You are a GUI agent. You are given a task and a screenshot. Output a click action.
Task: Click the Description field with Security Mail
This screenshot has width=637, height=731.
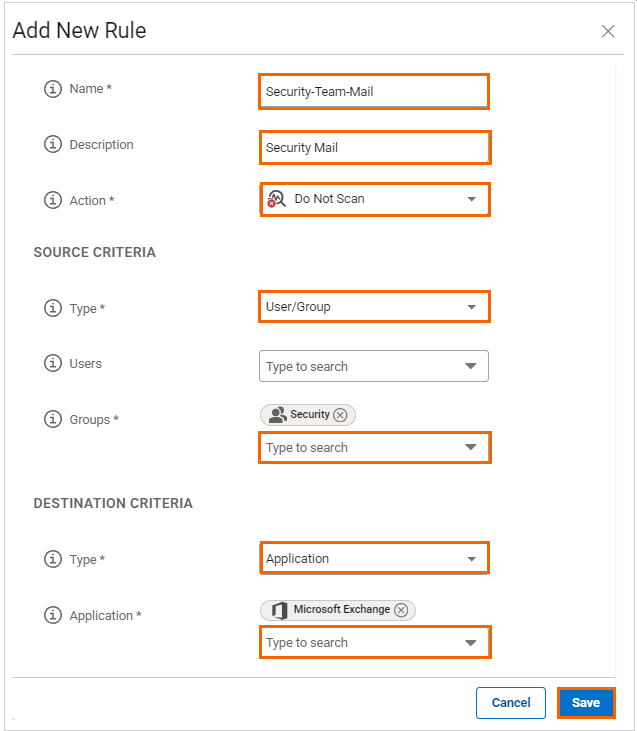[373, 148]
